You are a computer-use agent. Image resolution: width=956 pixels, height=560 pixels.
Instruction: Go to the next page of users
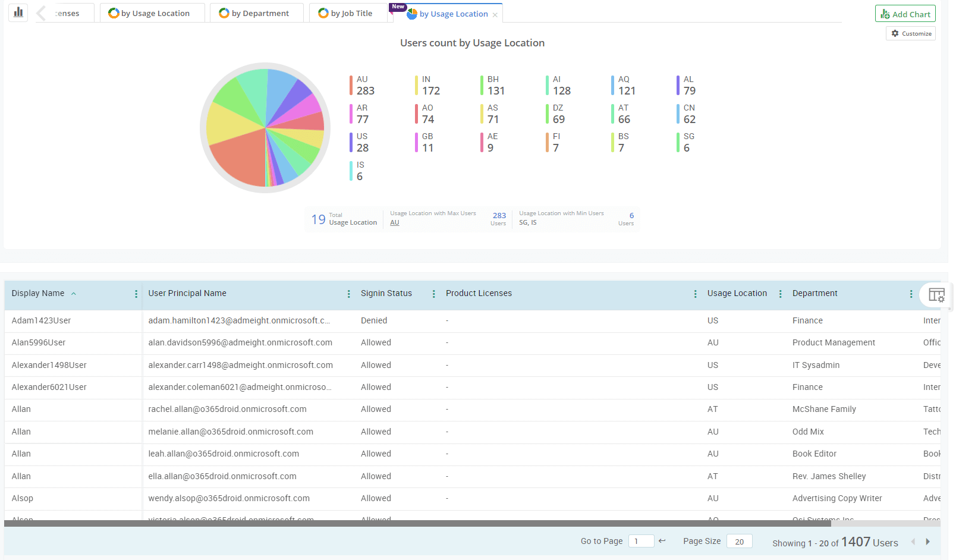coord(927,542)
